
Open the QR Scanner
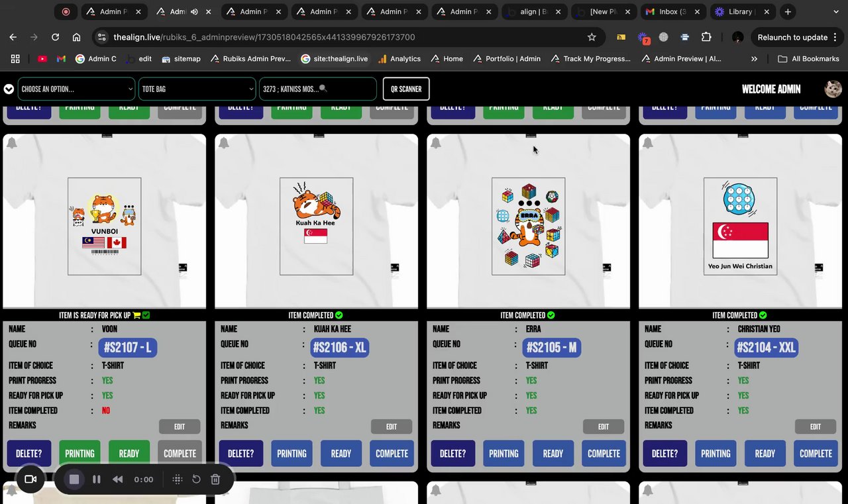tap(406, 89)
